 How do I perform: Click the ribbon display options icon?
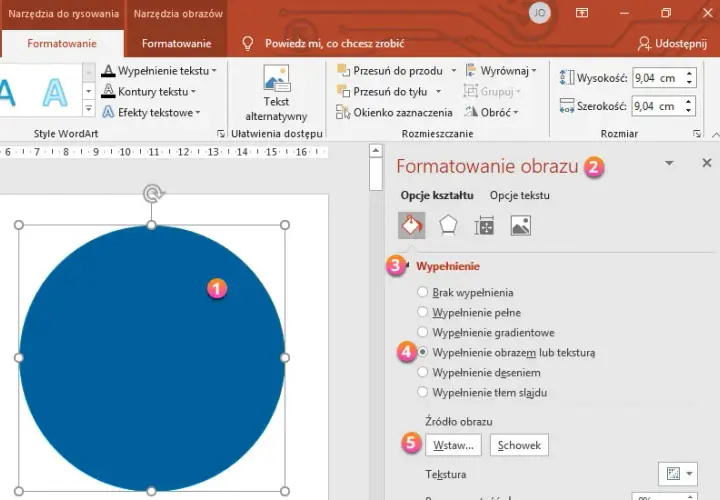pos(582,13)
